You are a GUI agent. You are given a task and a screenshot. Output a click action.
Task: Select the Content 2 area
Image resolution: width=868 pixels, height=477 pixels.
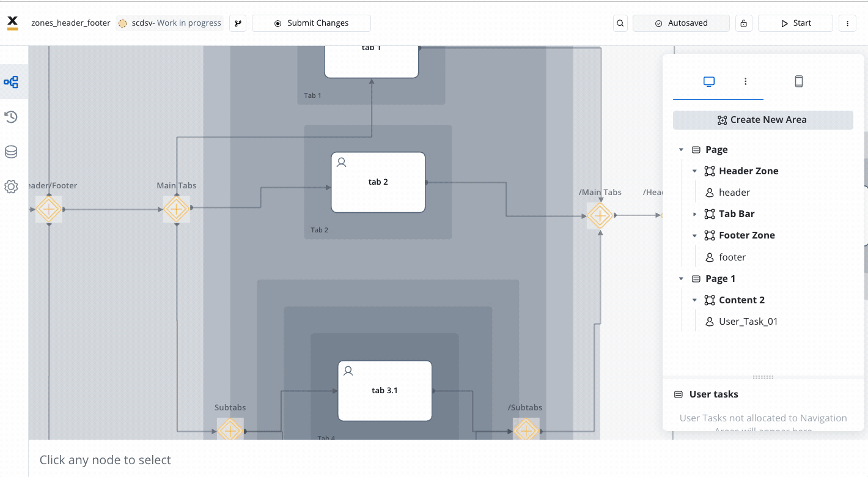[x=741, y=300]
